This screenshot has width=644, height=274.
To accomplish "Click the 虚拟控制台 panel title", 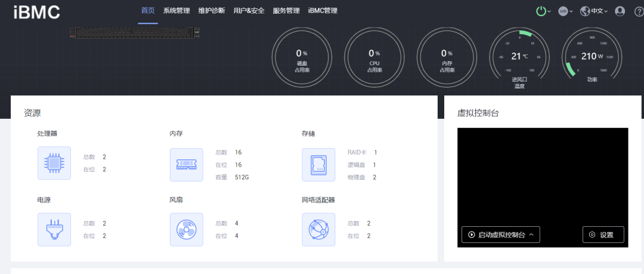I will pyautogui.click(x=478, y=113).
